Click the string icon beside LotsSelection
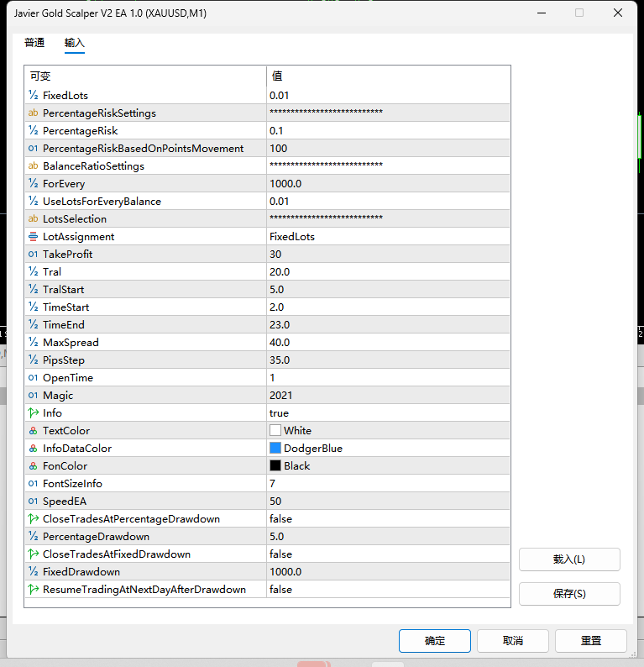Viewport: 644px width, 667px height. (33, 218)
